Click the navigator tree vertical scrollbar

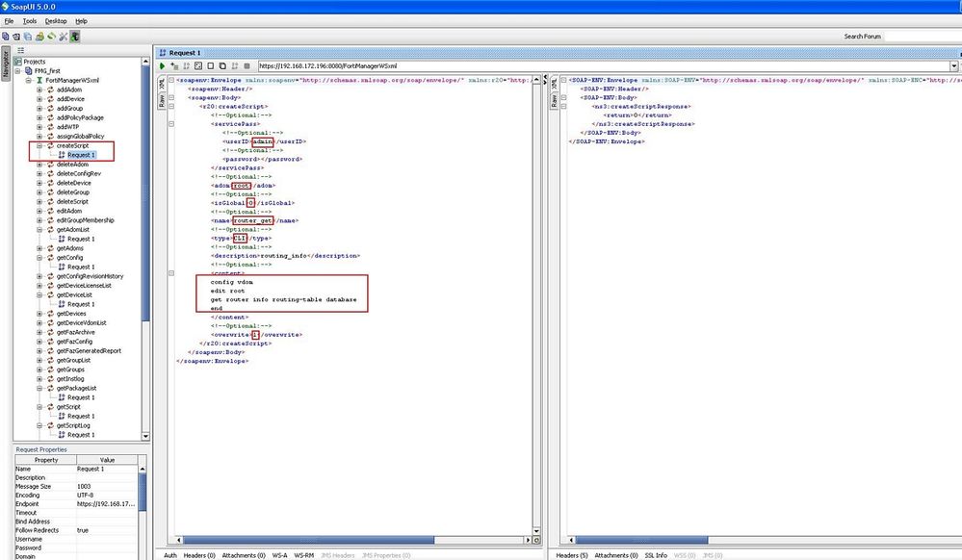pos(144,192)
